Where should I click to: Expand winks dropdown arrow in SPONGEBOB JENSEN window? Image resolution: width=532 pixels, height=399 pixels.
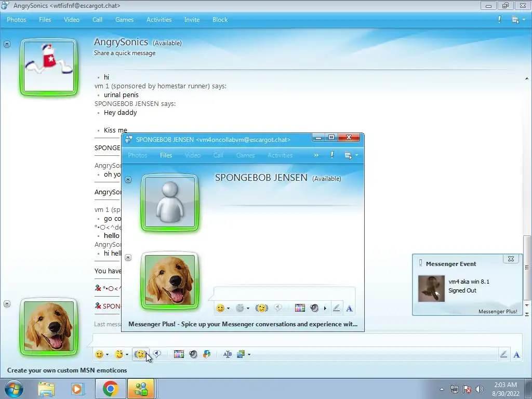coord(248,309)
